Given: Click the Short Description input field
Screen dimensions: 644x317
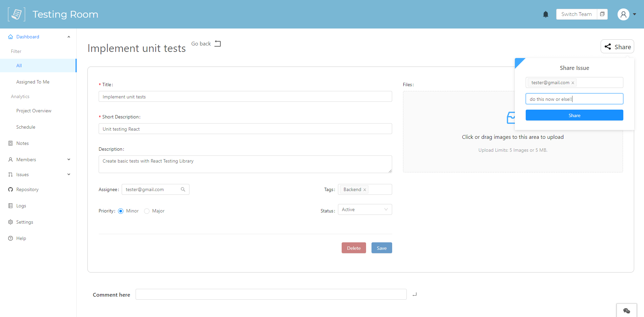Looking at the screenshot, I should coord(245,129).
